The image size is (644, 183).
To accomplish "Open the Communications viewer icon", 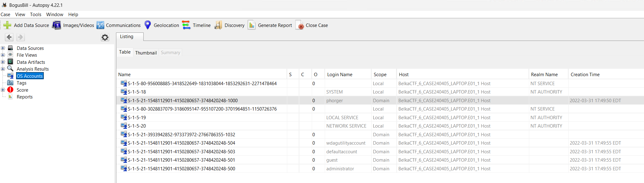I will (x=100, y=25).
